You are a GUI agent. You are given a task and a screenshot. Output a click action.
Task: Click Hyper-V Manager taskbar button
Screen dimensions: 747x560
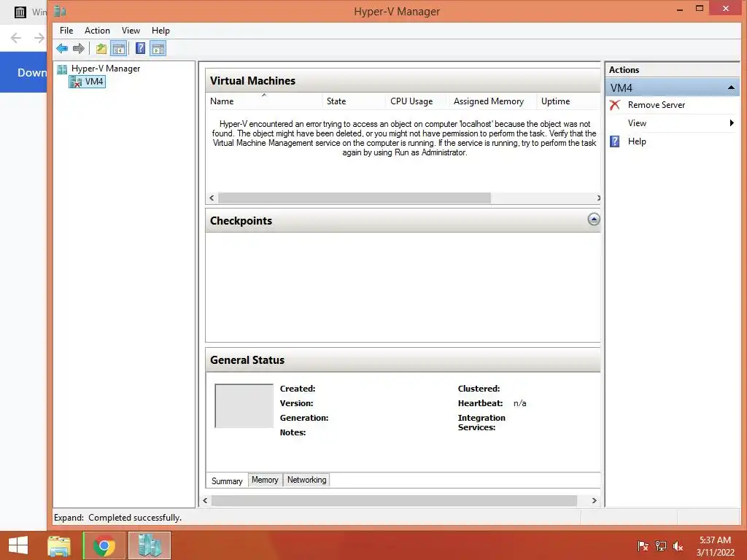(150, 545)
